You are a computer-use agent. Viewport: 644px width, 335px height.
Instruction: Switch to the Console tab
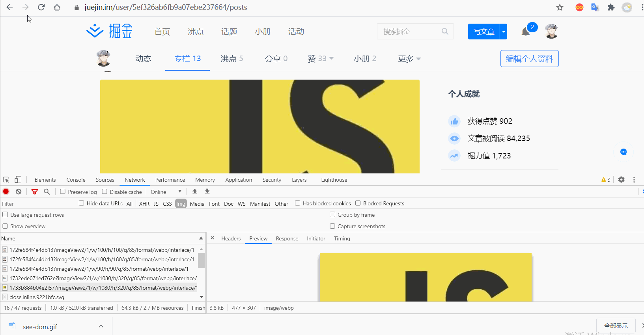click(x=76, y=180)
